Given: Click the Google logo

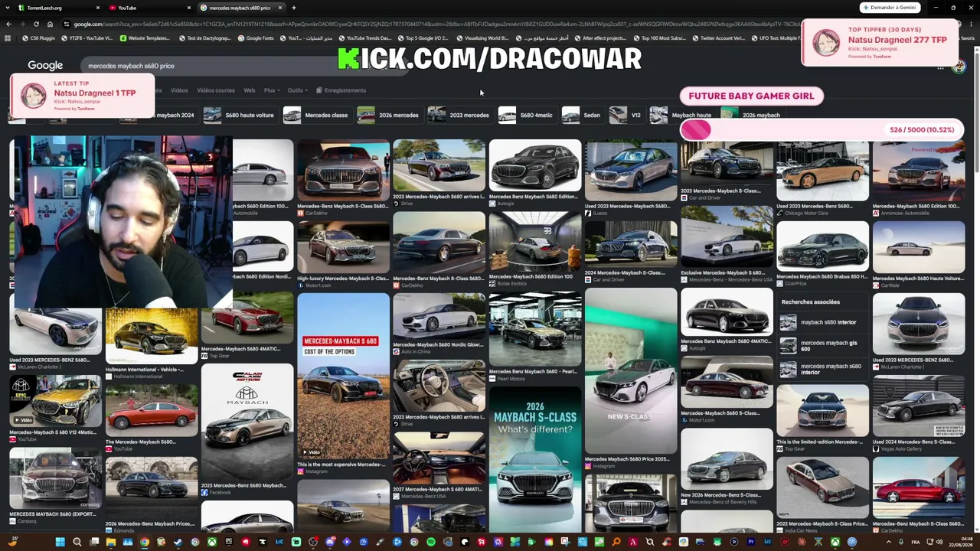Looking at the screenshot, I should point(45,66).
